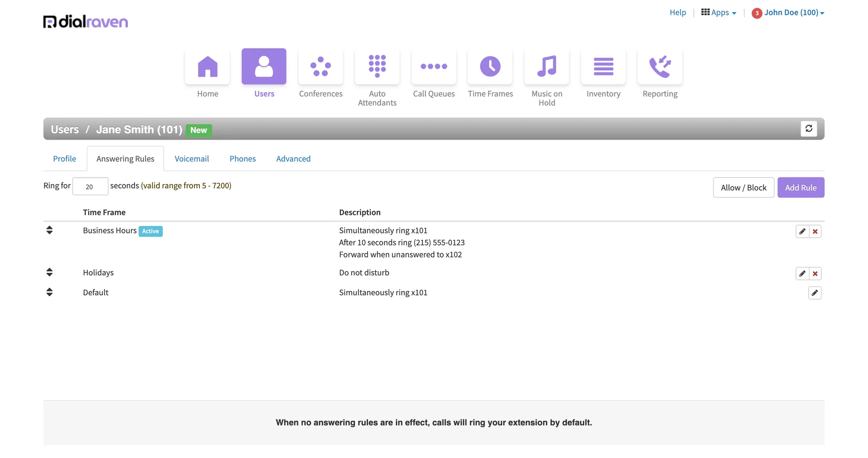Screen dimensions: 868x458
Task: Click the Call Queues navigation label
Action: (x=434, y=94)
